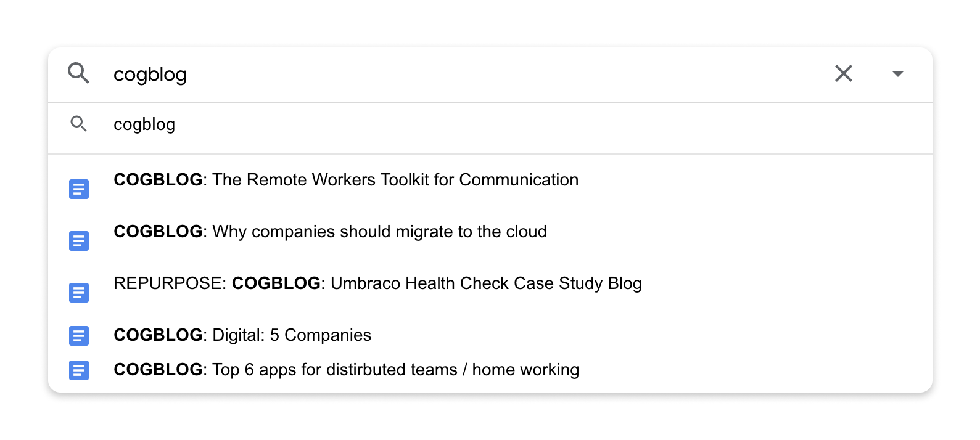Click the REPURPOSE prefix in the third result

coord(170,283)
